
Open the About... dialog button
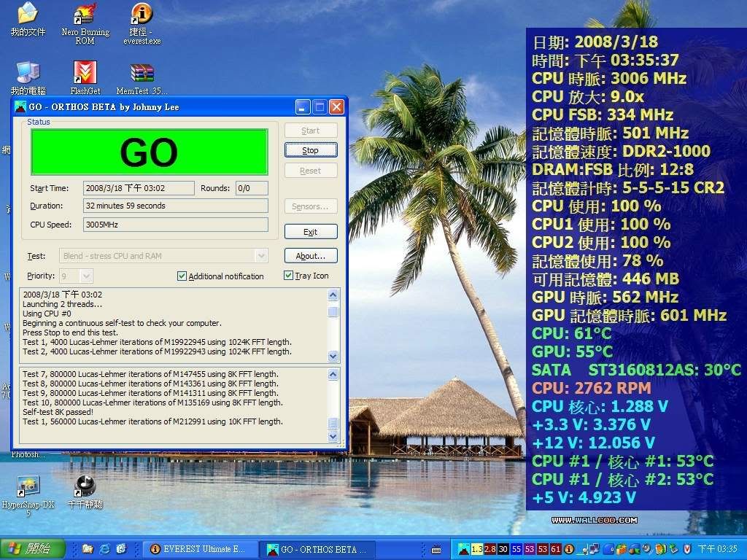pyautogui.click(x=310, y=256)
